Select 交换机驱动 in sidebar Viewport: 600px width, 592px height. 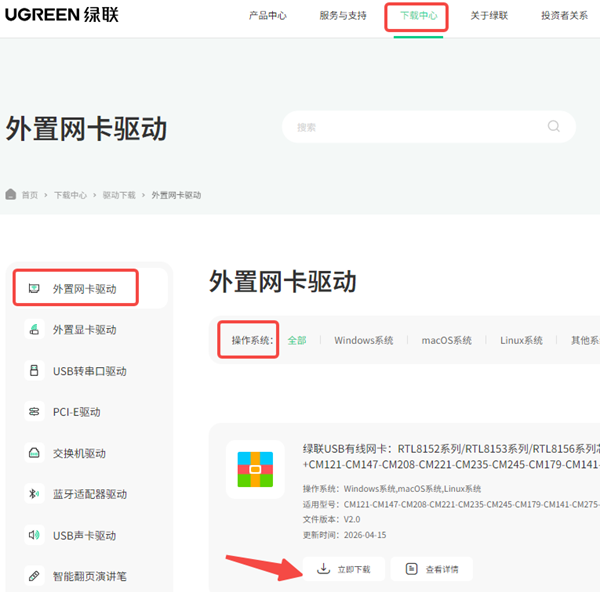[x=79, y=453]
